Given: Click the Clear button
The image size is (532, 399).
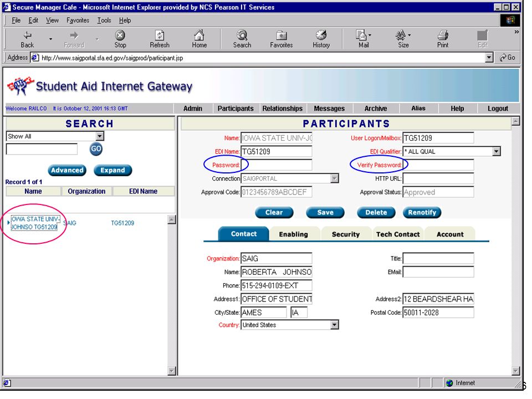Looking at the screenshot, I should click(x=274, y=212).
